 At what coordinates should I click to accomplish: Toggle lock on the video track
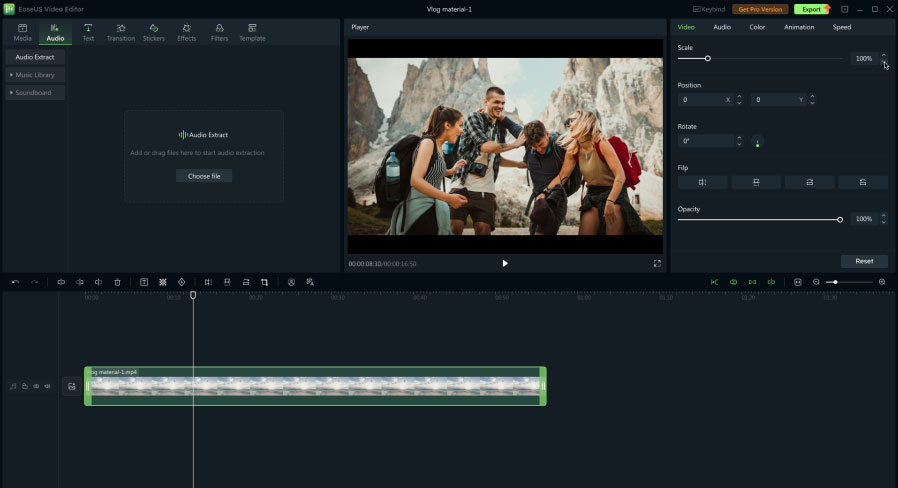[25, 386]
